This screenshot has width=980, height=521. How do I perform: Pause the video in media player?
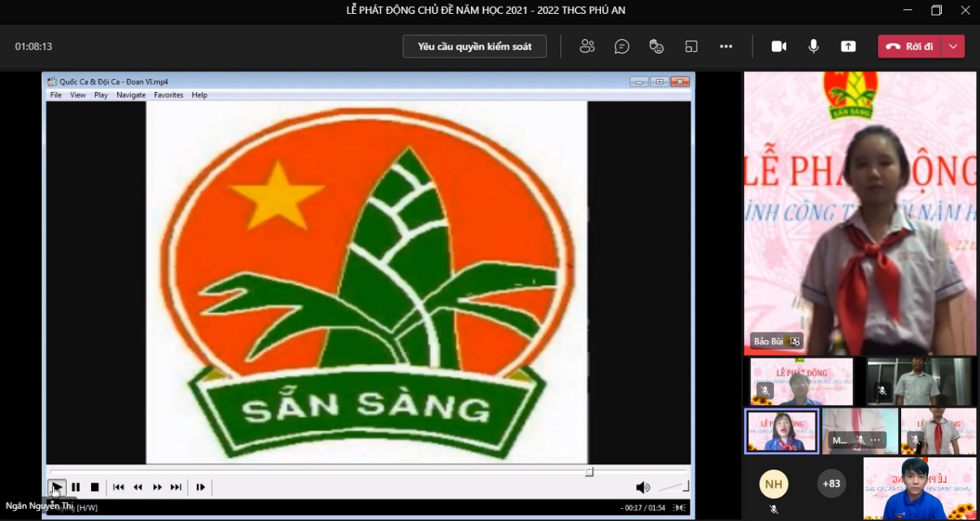76,487
